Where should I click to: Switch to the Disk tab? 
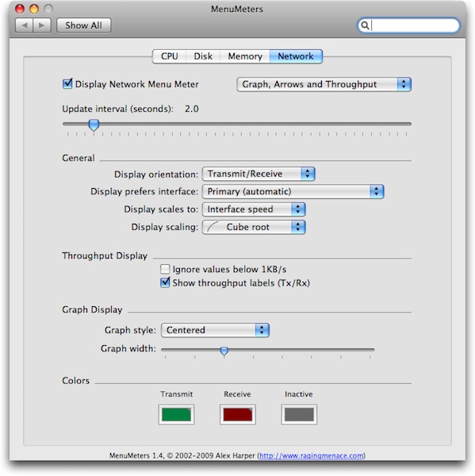tap(203, 56)
